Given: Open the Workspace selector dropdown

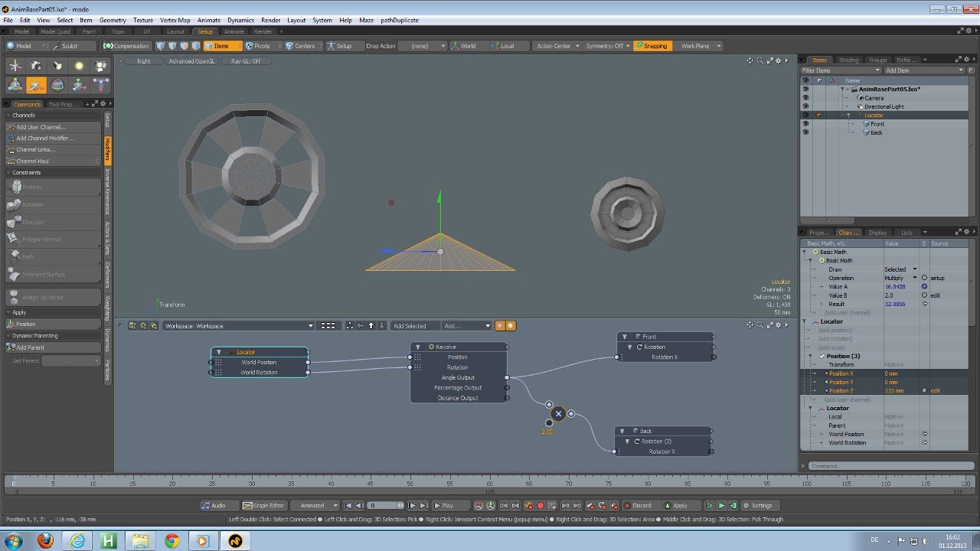Looking at the screenshot, I should pyautogui.click(x=239, y=326).
